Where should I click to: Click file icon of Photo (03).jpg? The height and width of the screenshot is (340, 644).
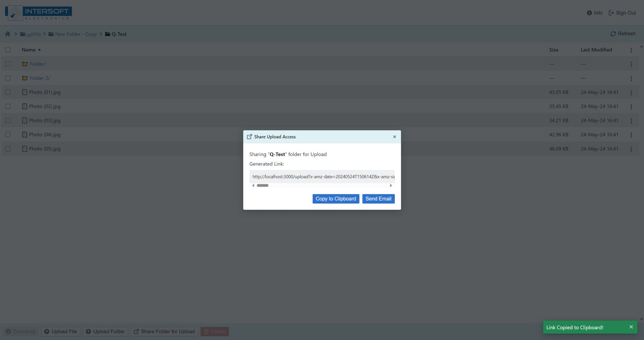pyautogui.click(x=24, y=120)
